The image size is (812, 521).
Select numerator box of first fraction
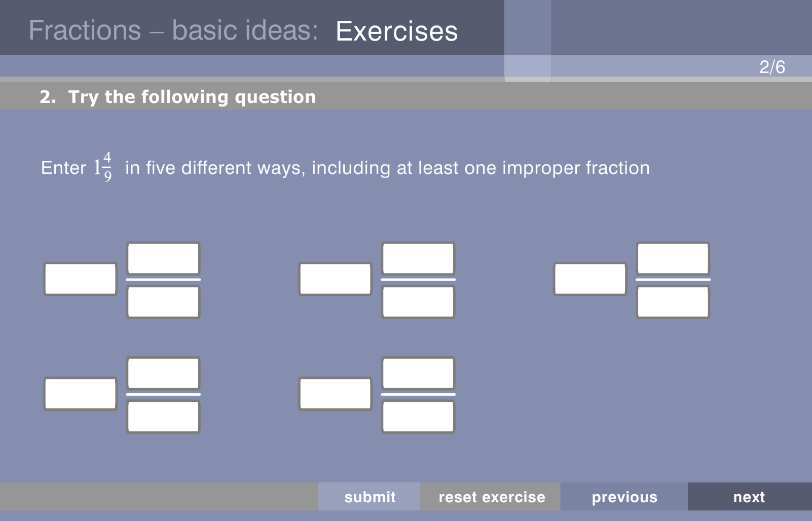point(163,258)
